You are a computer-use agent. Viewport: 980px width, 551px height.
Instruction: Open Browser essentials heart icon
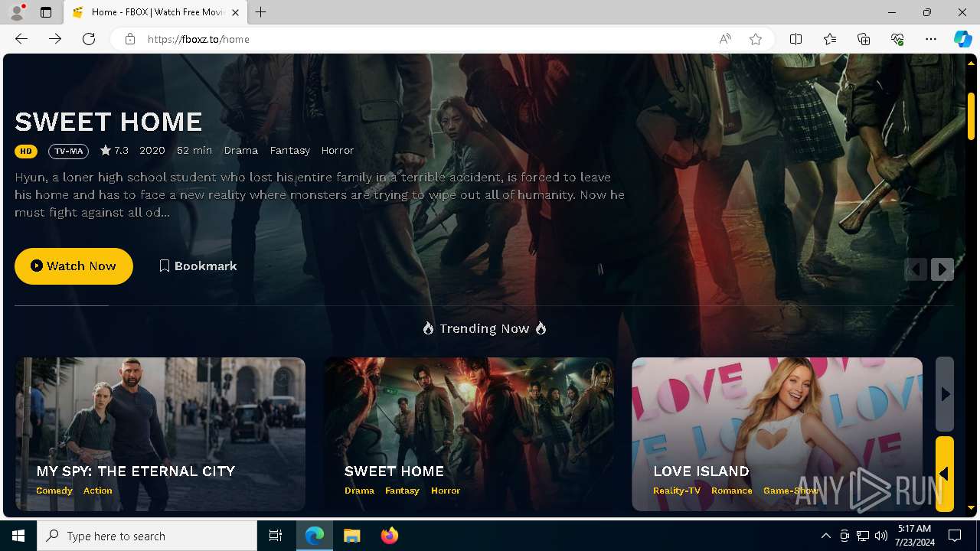pyautogui.click(x=897, y=39)
